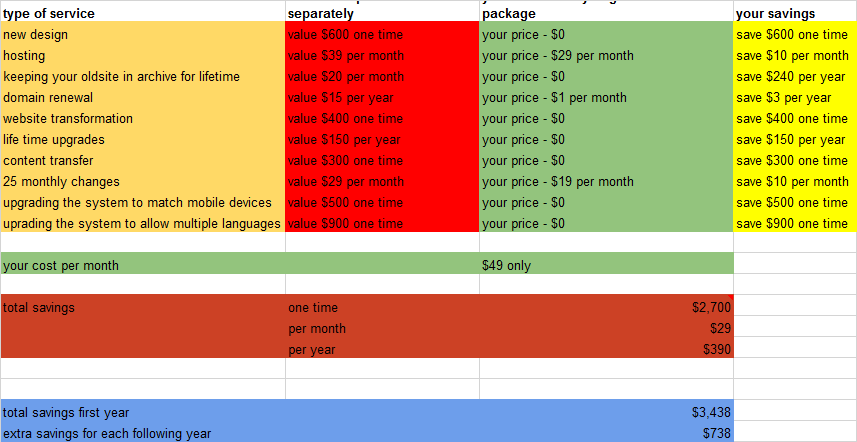Click the 'life time upgrades' cell

click(x=142, y=139)
